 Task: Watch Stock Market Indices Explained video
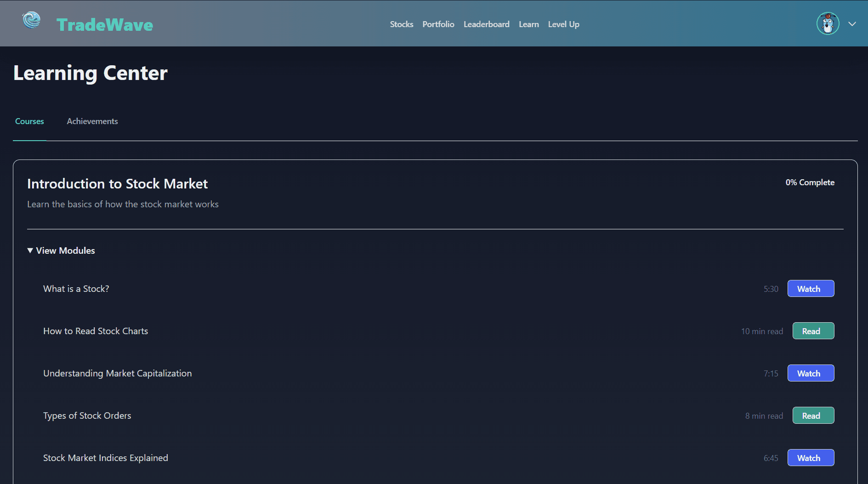pos(811,458)
